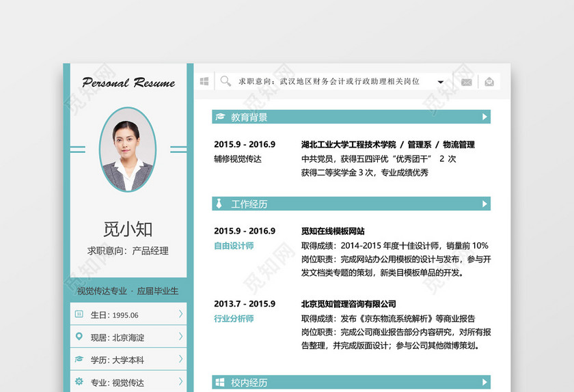Click the name 觅小知

[x=128, y=229]
